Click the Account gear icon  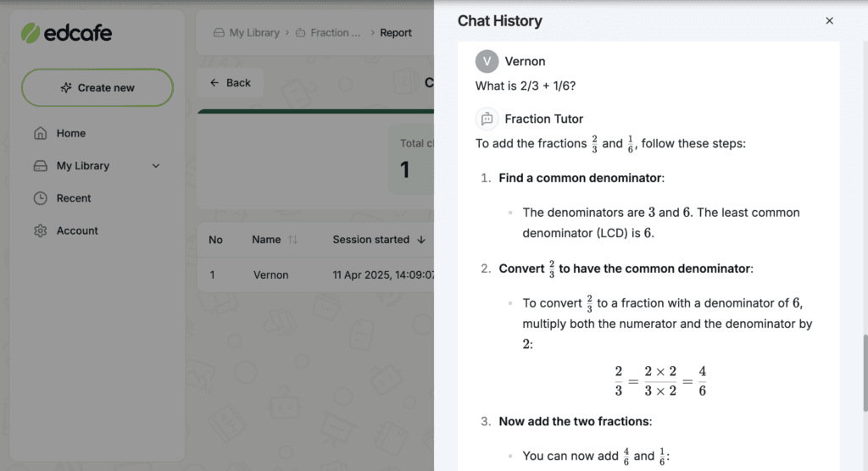[x=41, y=230]
